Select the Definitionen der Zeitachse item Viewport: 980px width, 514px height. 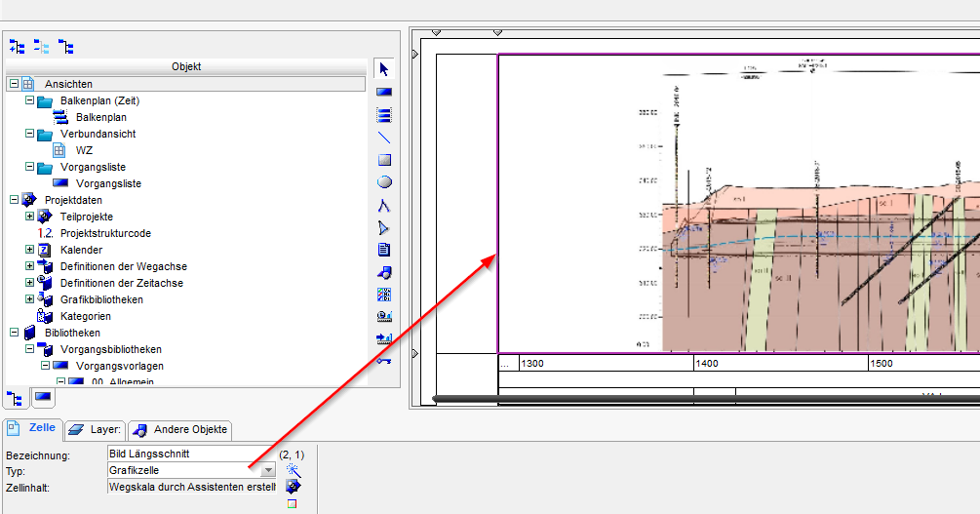pos(122,283)
